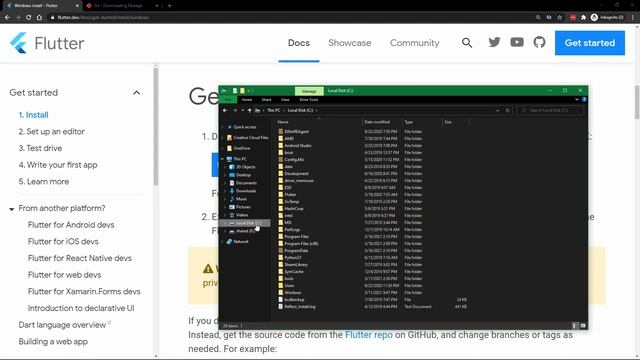Open Flutter's GitHub icon link

539,42
